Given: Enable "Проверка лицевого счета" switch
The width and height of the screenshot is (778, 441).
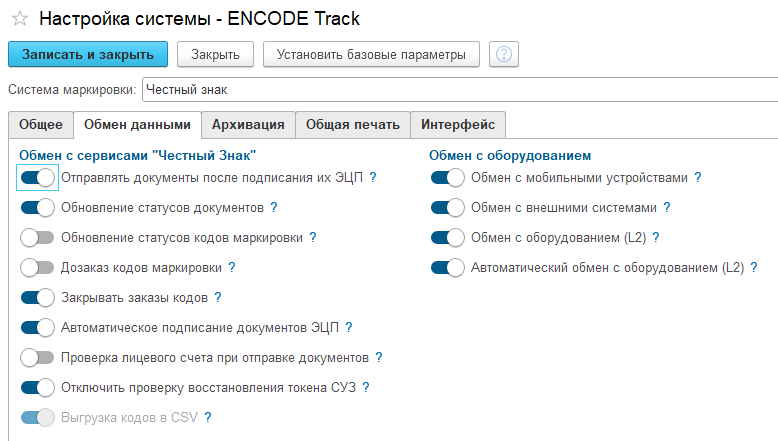Looking at the screenshot, I should pos(37,357).
